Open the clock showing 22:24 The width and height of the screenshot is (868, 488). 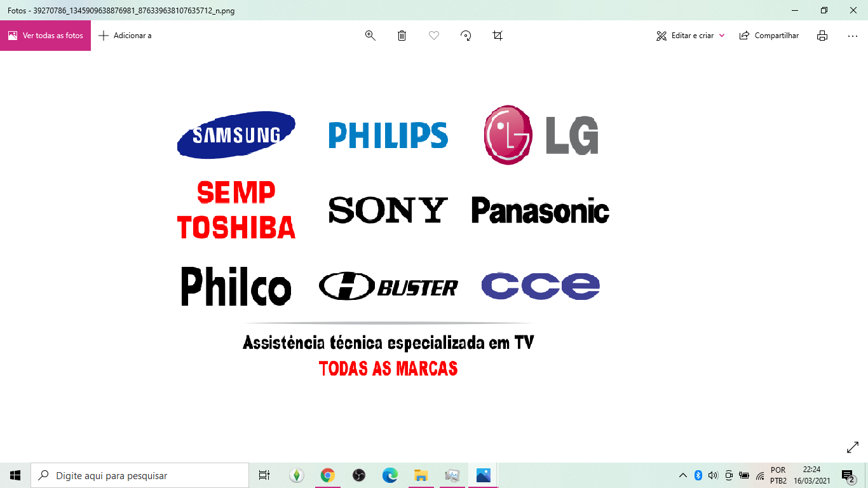[812, 475]
